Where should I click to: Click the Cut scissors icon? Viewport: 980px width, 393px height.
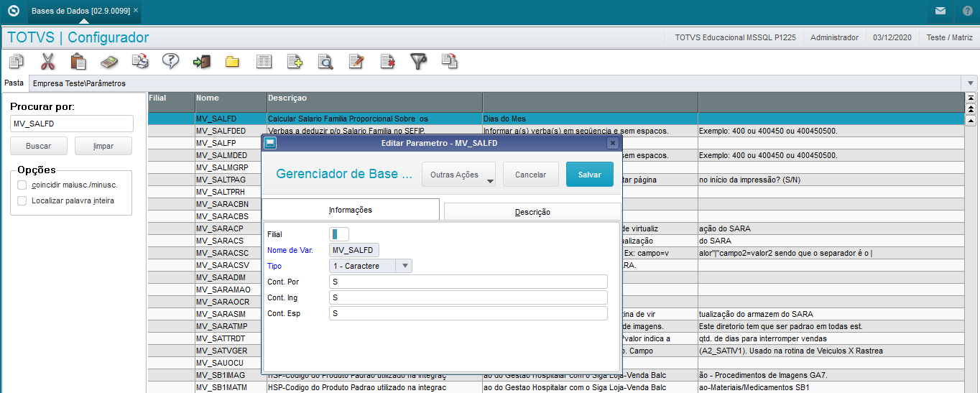pyautogui.click(x=47, y=61)
